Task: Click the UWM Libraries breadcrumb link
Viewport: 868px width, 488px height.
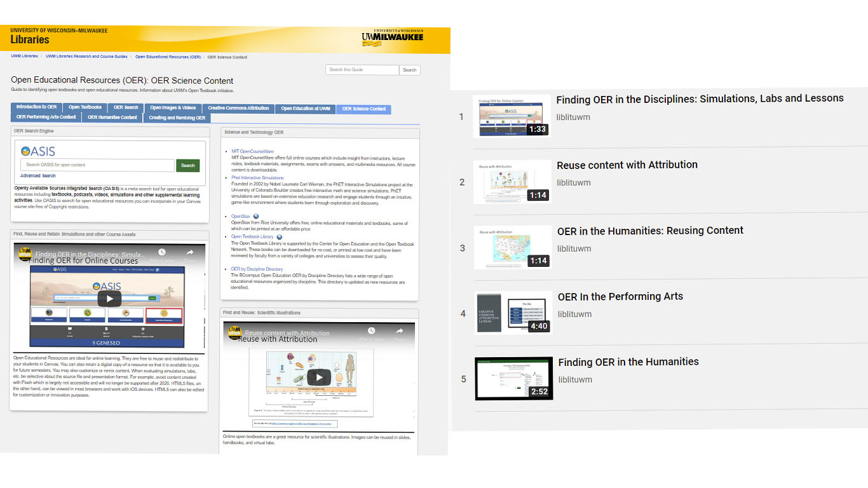Action: tap(24, 57)
